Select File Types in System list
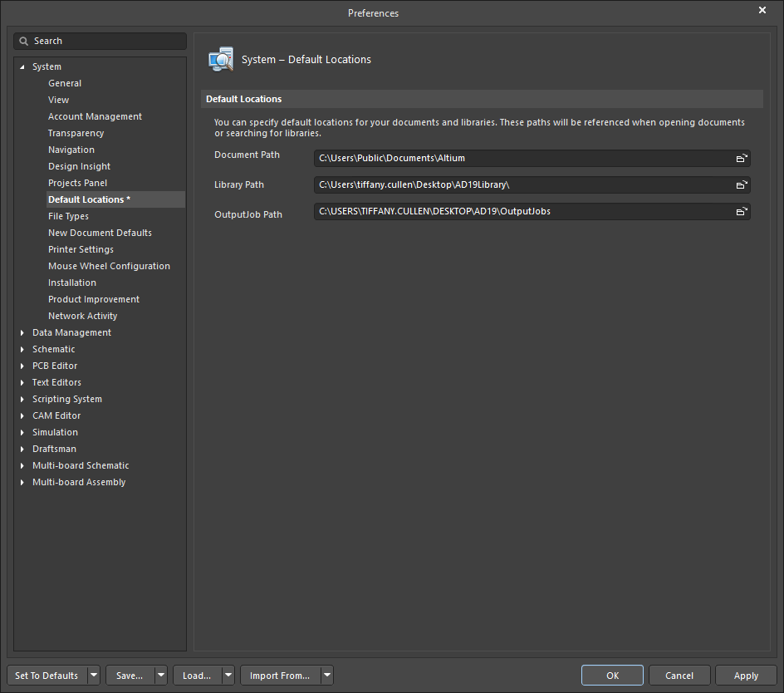Screen dimensions: 784x693 [x=68, y=216]
